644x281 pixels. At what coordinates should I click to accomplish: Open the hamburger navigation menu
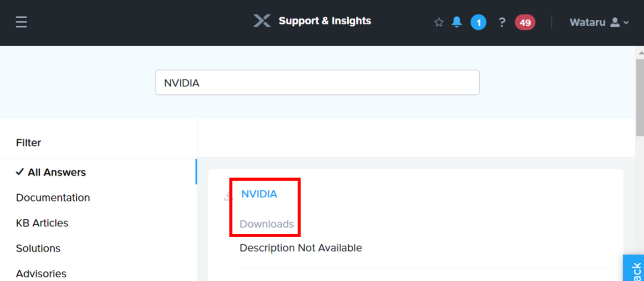click(21, 23)
